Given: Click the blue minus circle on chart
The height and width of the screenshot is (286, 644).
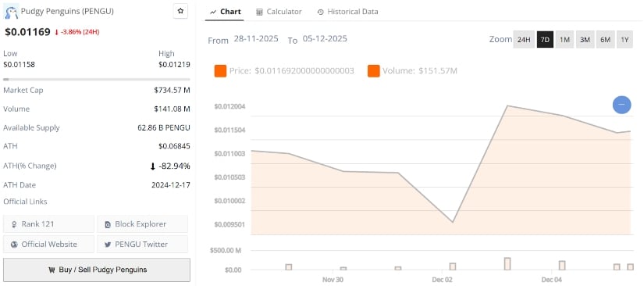Looking at the screenshot, I should pyautogui.click(x=621, y=105).
